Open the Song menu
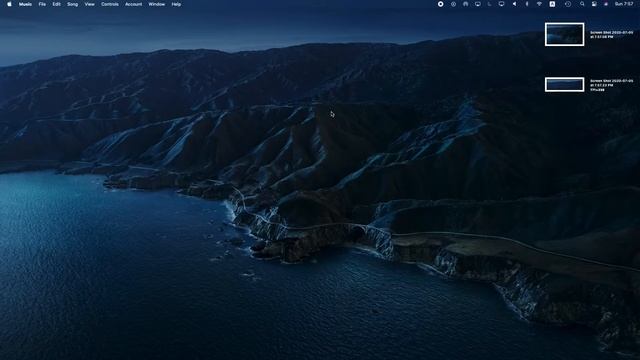Screen dimensions: 640x360 click(x=72, y=4)
